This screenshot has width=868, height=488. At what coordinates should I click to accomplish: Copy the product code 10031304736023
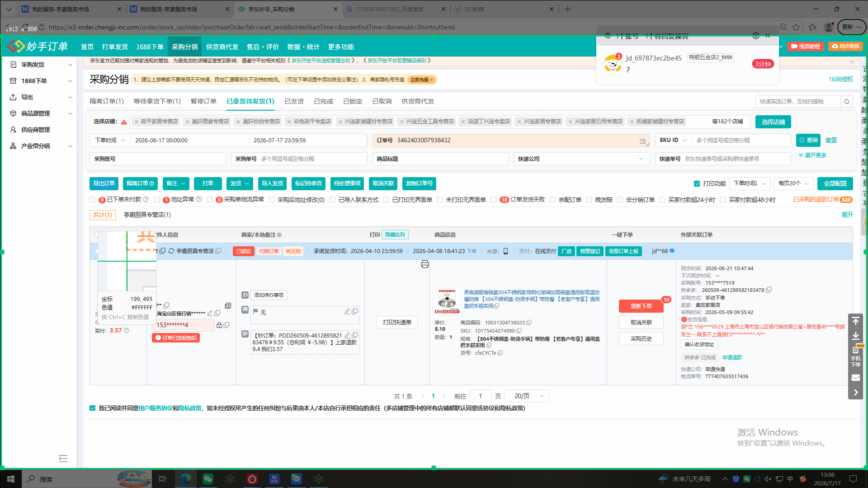(529, 323)
